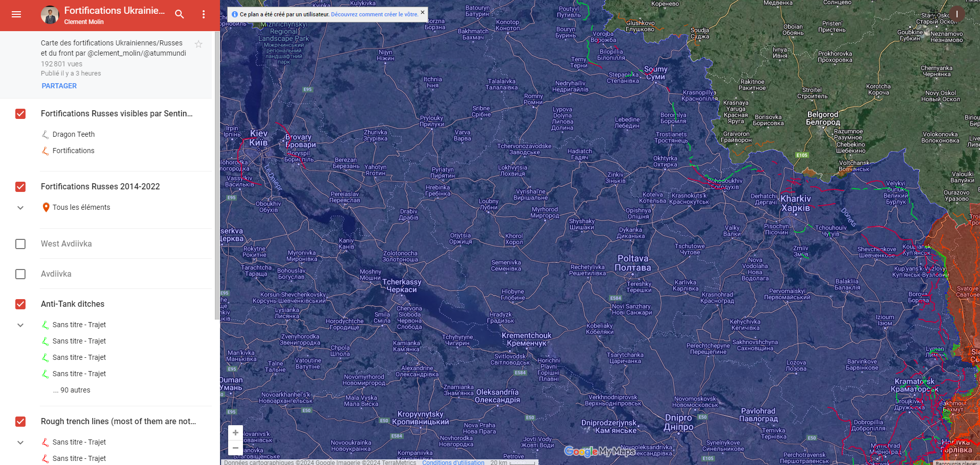
Task: Click the PARTAGER share button
Action: click(59, 86)
